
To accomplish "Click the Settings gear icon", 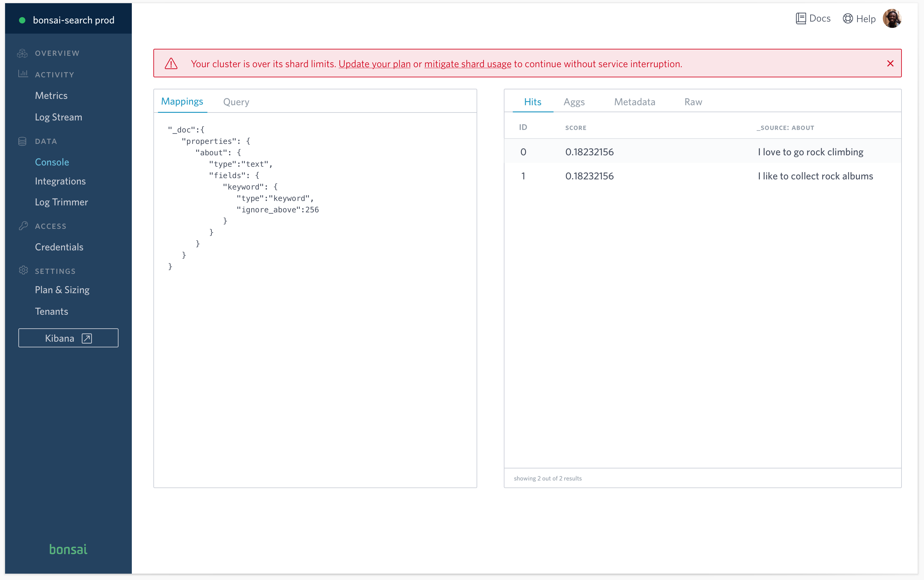I will [x=23, y=270].
